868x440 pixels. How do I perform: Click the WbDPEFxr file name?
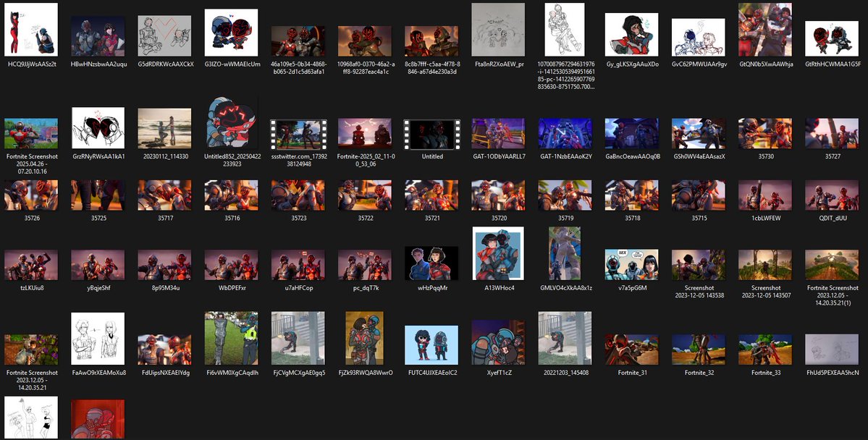(x=232, y=288)
